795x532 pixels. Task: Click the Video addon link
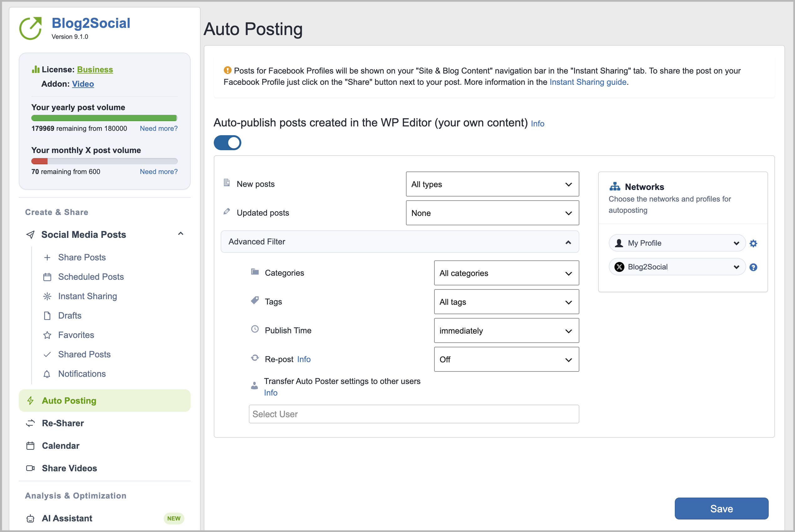[x=83, y=84]
